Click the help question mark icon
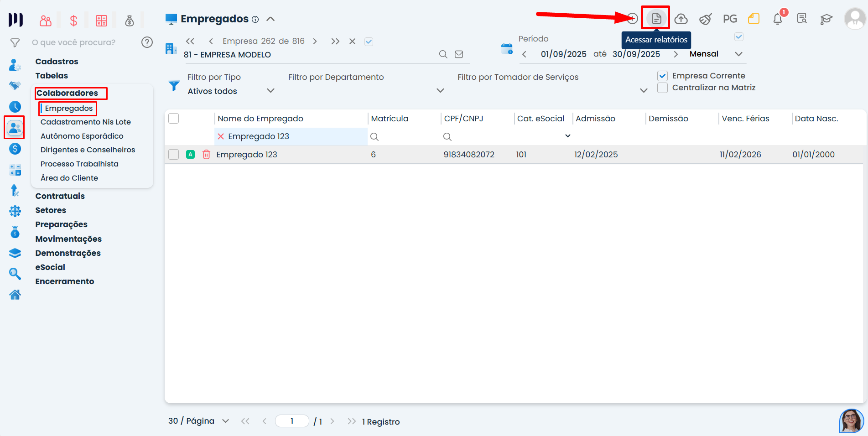868x436 pixels. coord(147,42)
